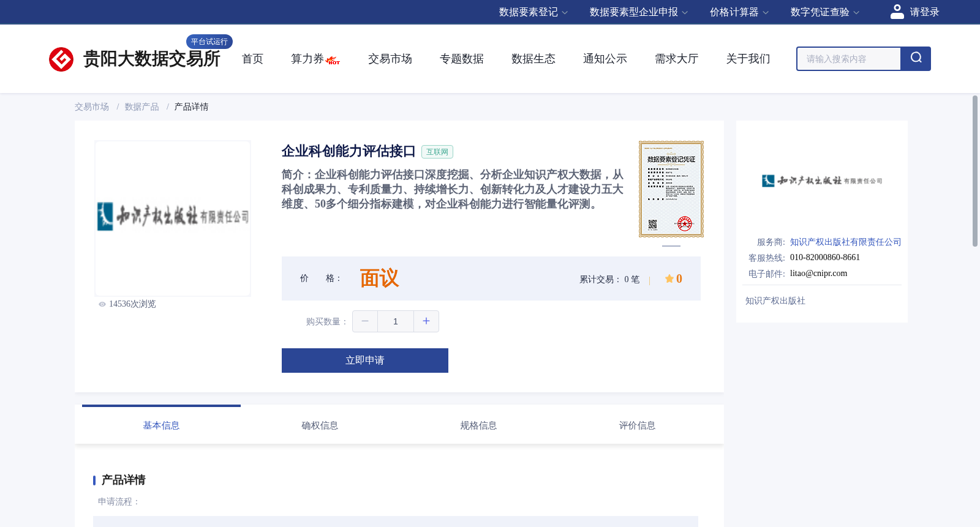Open the 需求大厅 nav item
Viewport: 980px width, 527px height.
coord(677,59)
